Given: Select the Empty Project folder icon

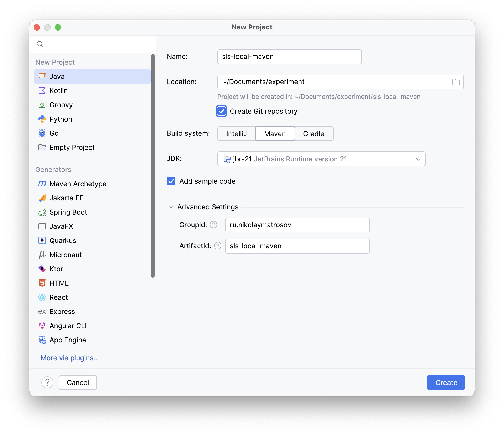Looking at the screenshot, I should click(x=42, y=147).
